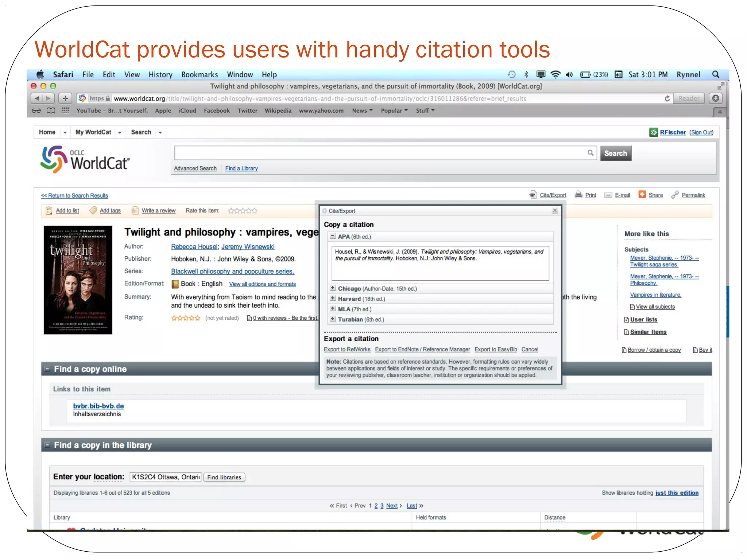Expand the Turabian (6th ed.) citation
747x560 pixels.
pos(333,319)
